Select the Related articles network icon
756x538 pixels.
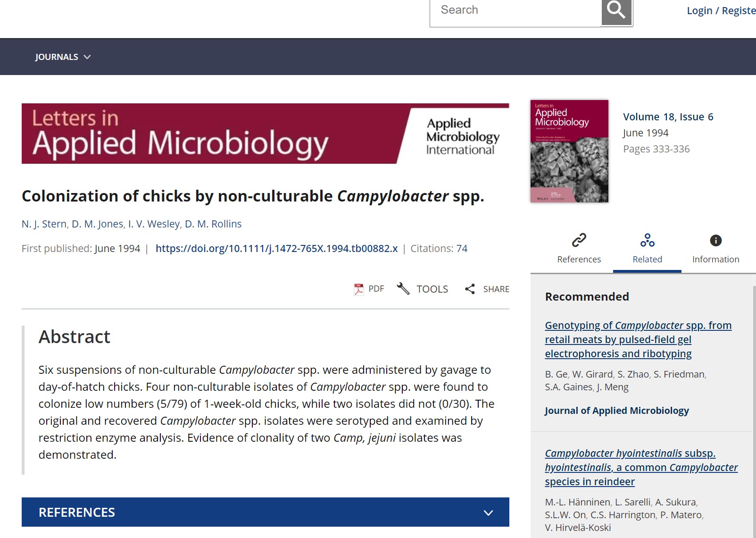click(647, 241)
